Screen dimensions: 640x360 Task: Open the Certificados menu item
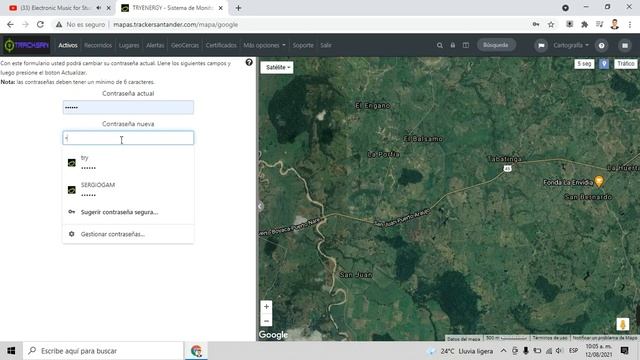[221, 45]
